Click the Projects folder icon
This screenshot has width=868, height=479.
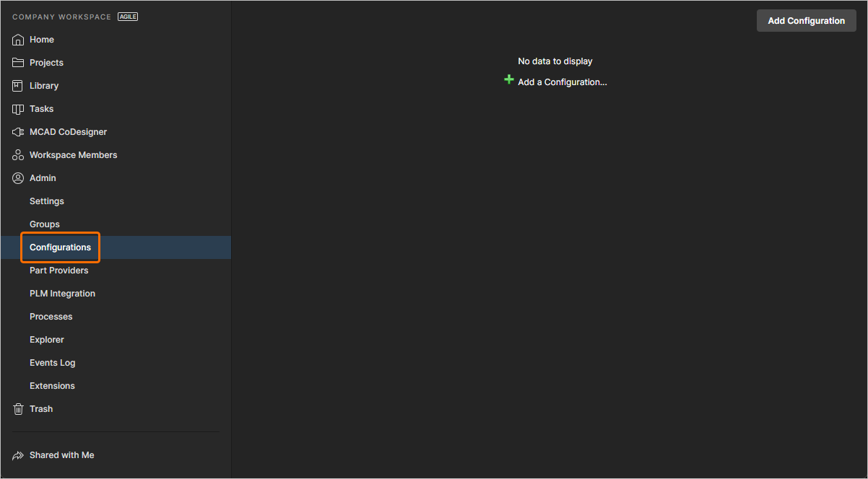point(18,63)
